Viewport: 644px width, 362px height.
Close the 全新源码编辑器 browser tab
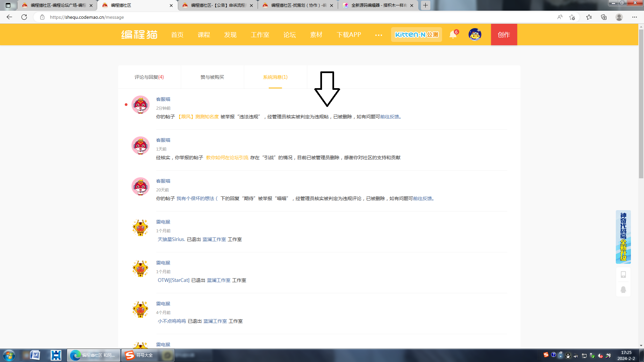click(x=412, y=5)
